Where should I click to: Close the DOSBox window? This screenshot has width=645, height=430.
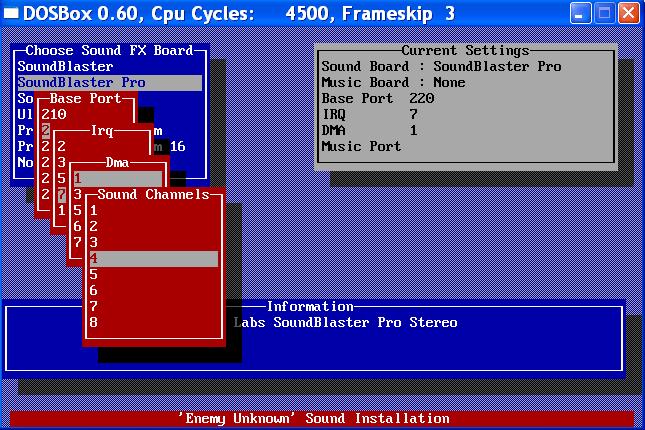[x=629, y=13]
